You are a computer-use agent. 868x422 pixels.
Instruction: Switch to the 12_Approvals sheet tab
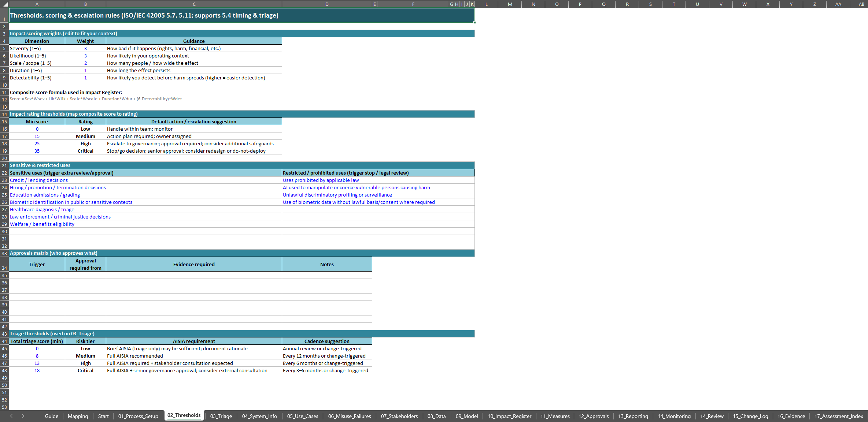593,416
